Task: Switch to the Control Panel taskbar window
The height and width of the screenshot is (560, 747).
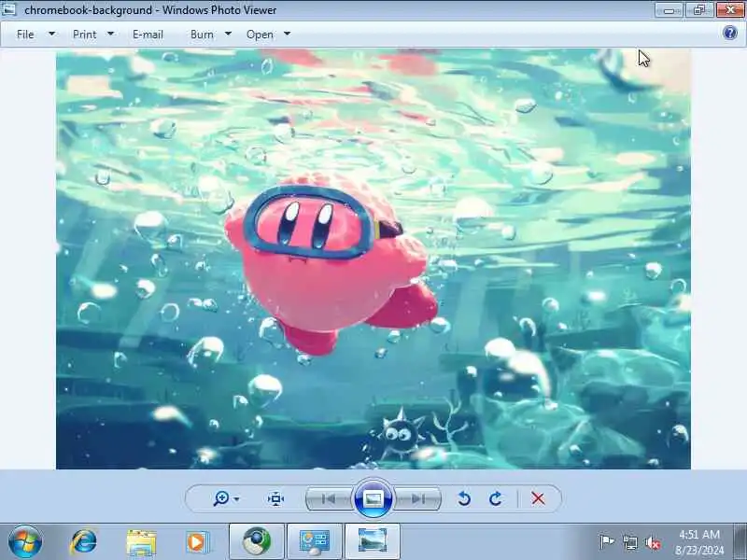Action: 315,541
